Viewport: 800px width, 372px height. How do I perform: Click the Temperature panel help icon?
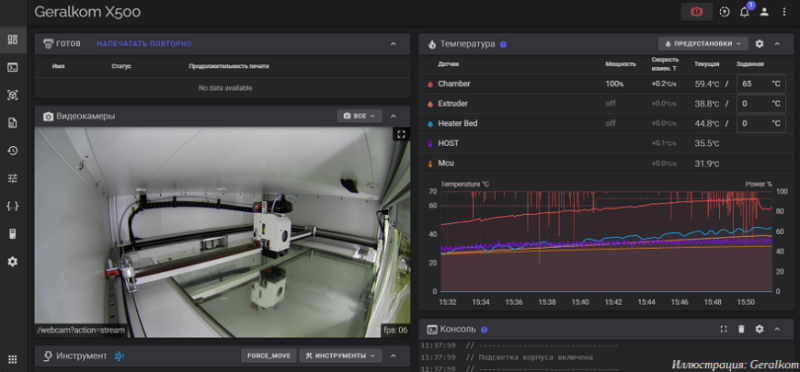pos(503,44)
